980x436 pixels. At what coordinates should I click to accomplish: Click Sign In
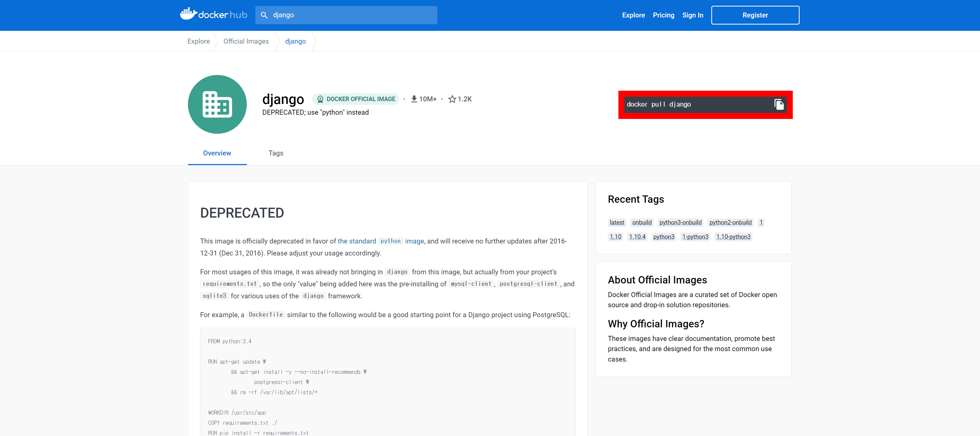coord(692,15)
